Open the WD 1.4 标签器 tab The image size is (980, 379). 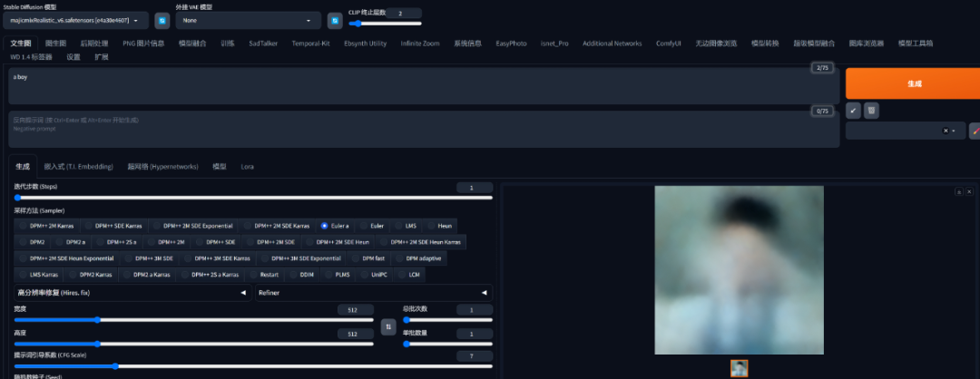click(x=31, y=57)
